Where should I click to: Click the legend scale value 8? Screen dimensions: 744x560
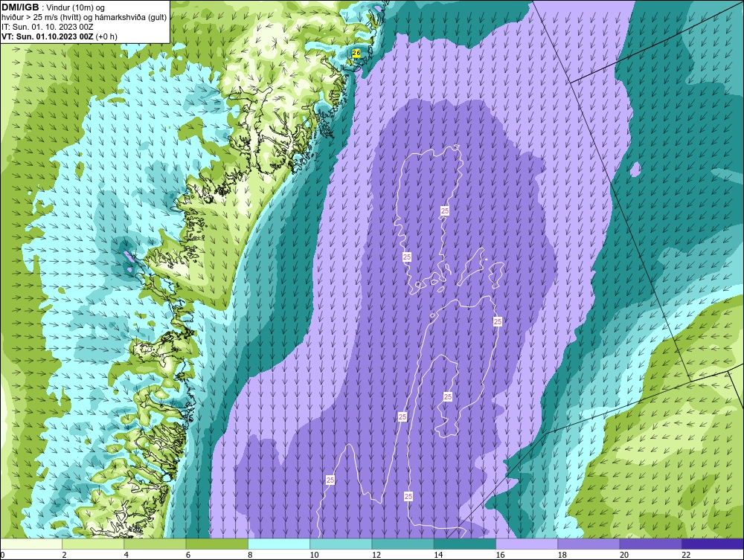(x=250, y=555)
